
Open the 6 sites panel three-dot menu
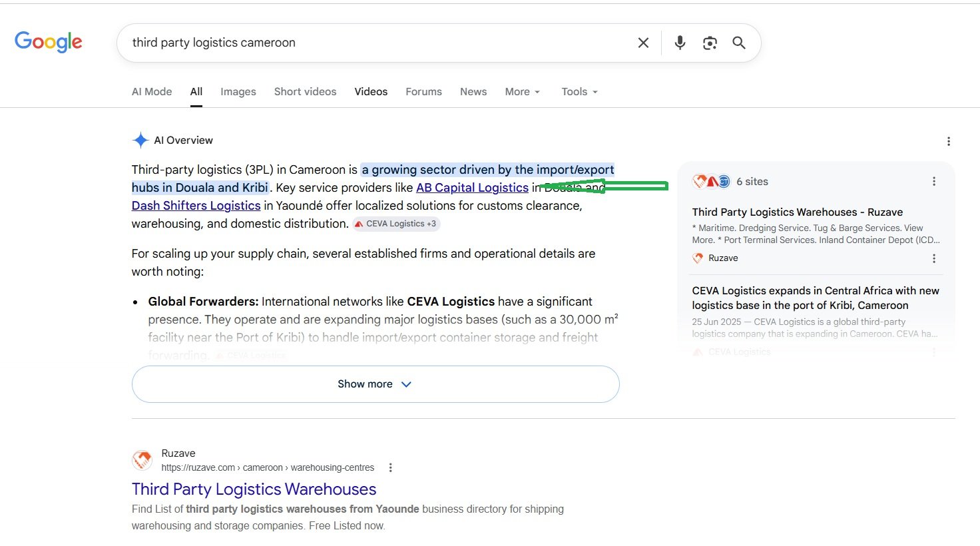[934, 181]
